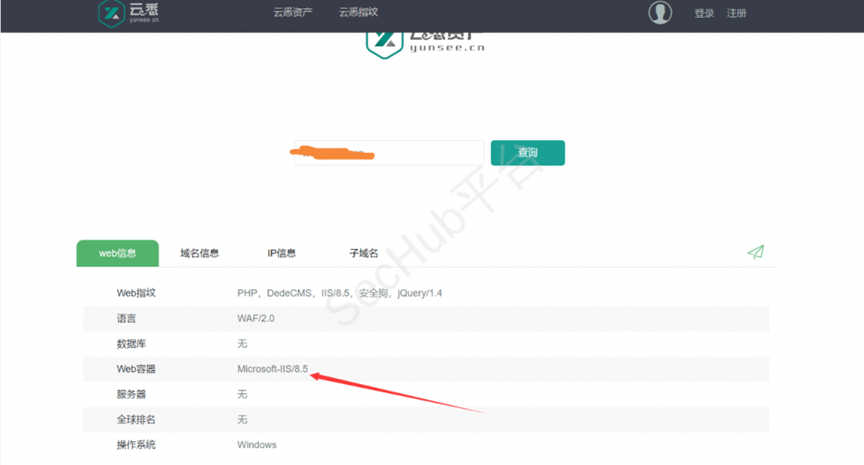Open the 云悉指纹 navigation menu
This screenshot has height=465, width=864.
pyautogui.click(x=358, y=13)
